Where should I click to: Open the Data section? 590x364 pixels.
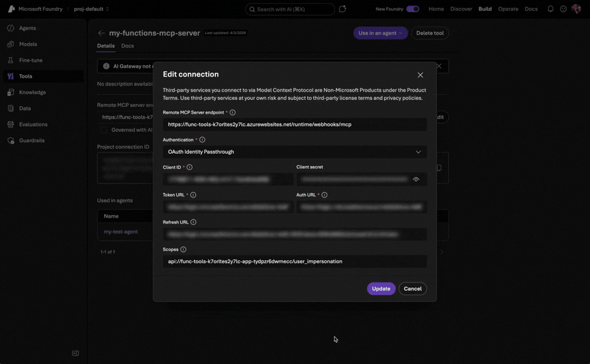pos(21,107)
